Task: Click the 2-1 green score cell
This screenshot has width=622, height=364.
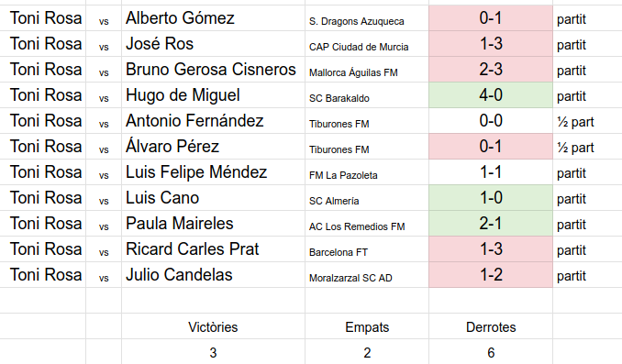Action: point(491,223)
